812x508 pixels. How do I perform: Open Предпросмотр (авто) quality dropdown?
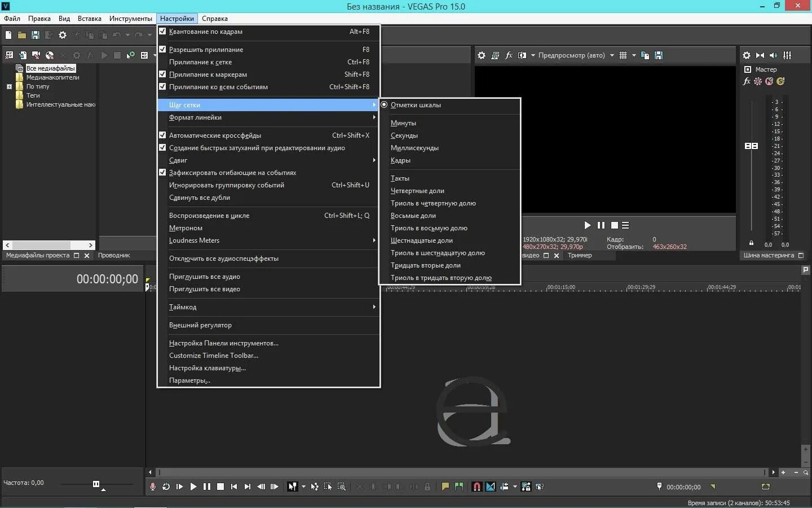point(576,55)
